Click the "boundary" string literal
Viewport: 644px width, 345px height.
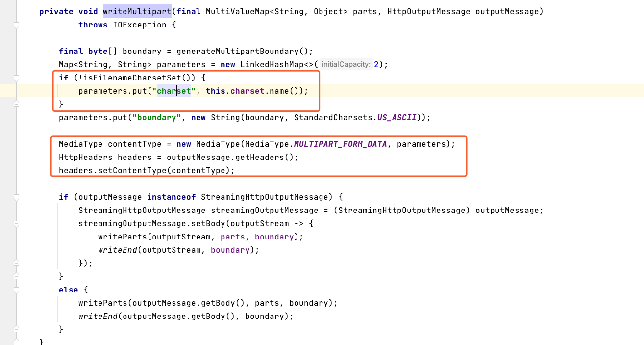tap(157, 117)
